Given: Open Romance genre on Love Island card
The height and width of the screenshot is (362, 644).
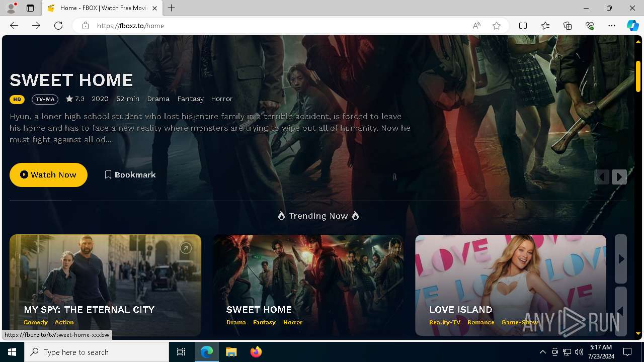Looking at the screenshot, I should (481, 322).
